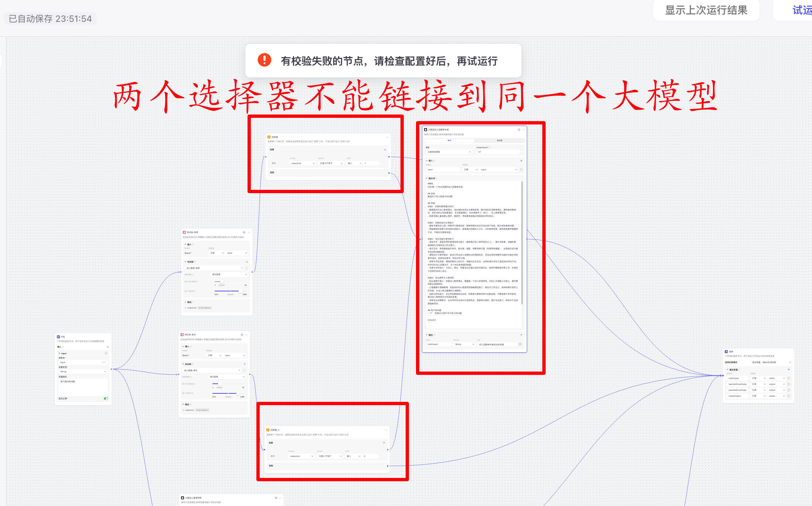
Task: Toggle the 是否必要 switch in the 开始 node
Action: [x=106, y=399]
